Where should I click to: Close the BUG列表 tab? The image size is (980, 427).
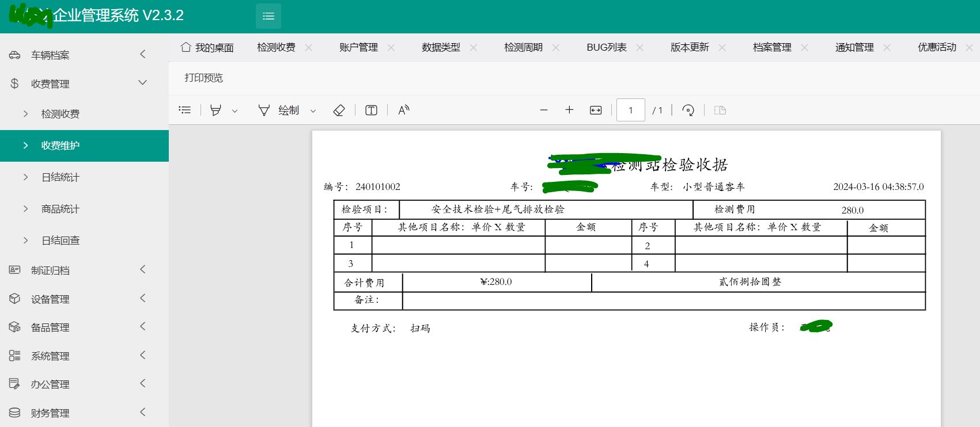(x=640, y=48)
